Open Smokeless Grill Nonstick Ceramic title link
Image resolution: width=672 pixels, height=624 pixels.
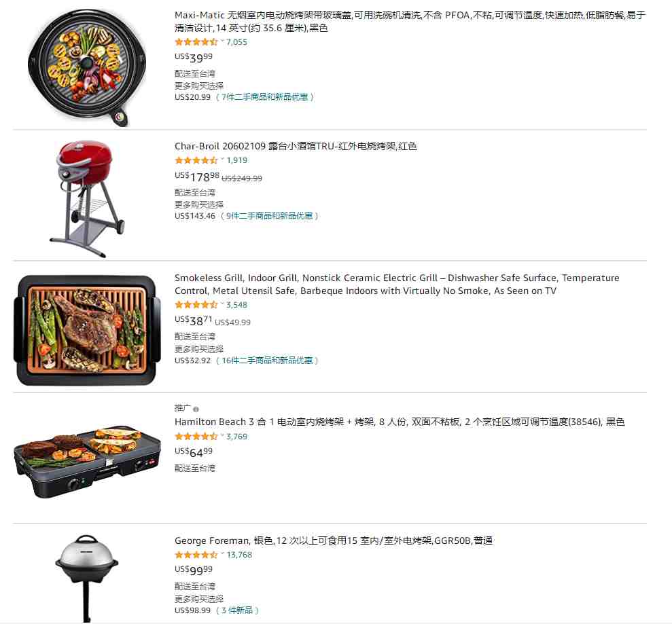[397, 285]
